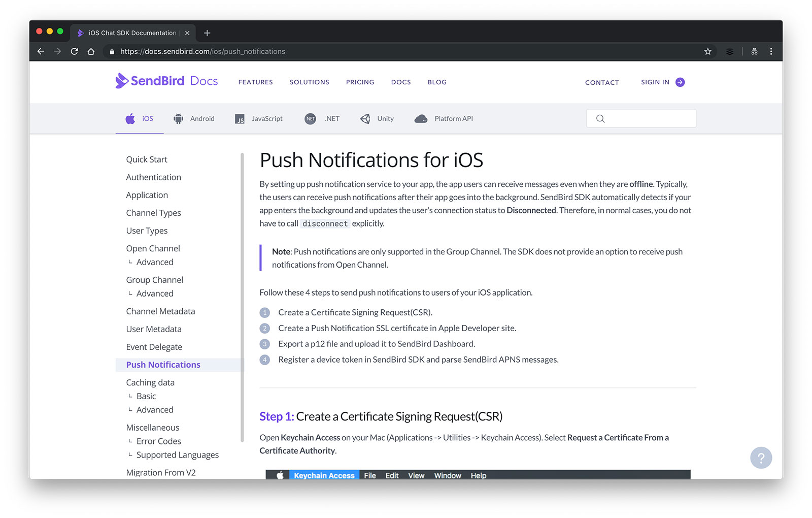The height and width of the screenshot is (518, 812).
Task: Close the iOS Chat SDK Documentation tab
Action: point(187,33)
